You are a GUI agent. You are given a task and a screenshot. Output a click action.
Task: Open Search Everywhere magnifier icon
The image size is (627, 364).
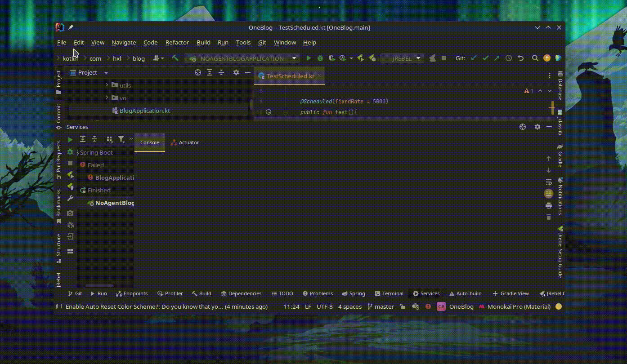(535, 58)
